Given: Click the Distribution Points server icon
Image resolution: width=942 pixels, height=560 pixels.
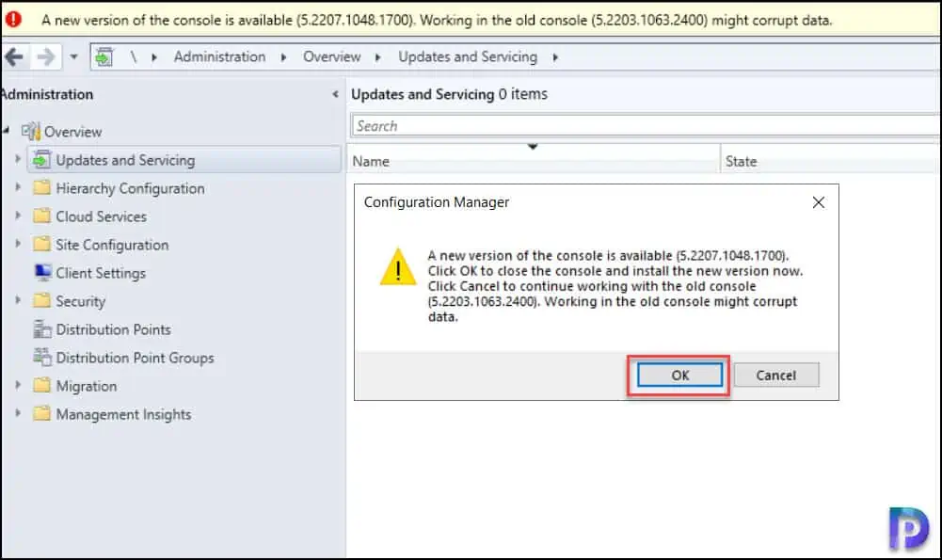Looking at the screenshot, I should [x=42, y=328].
